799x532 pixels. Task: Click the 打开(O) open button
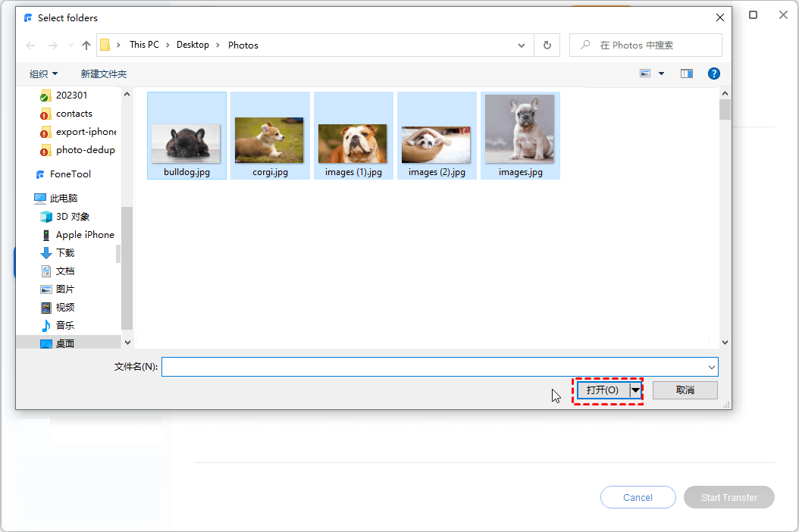603,390
